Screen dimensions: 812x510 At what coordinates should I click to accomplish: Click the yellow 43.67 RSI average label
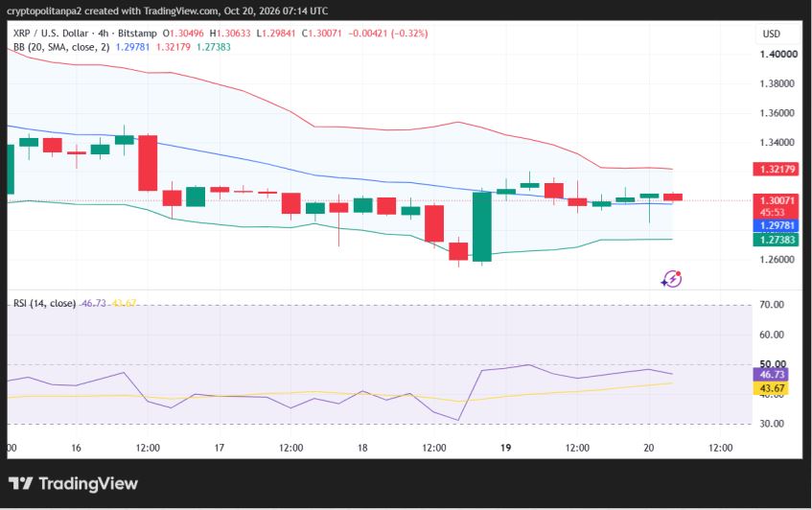click(x=771, y=388)
